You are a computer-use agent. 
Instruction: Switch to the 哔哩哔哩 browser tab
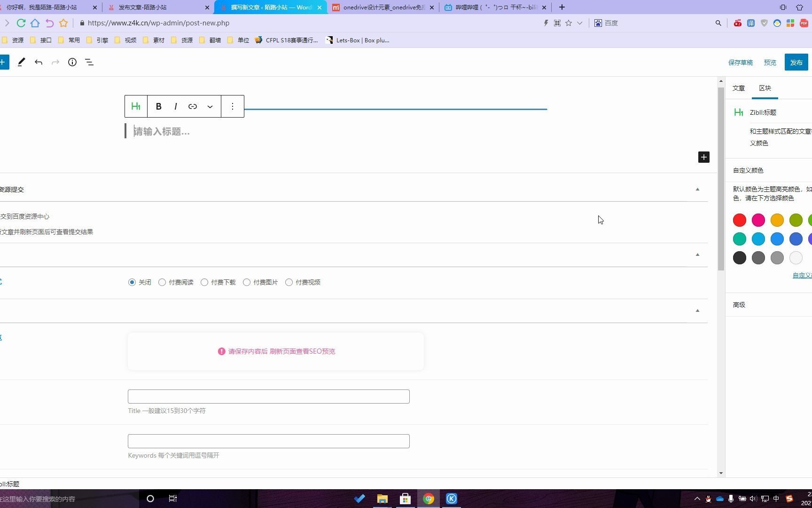pos(496,7)
